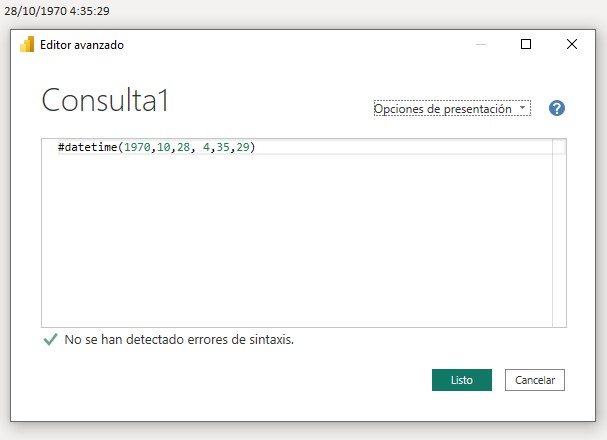Open the Opciones de presentación dropdown
The image size is (607, 440).
452,109
